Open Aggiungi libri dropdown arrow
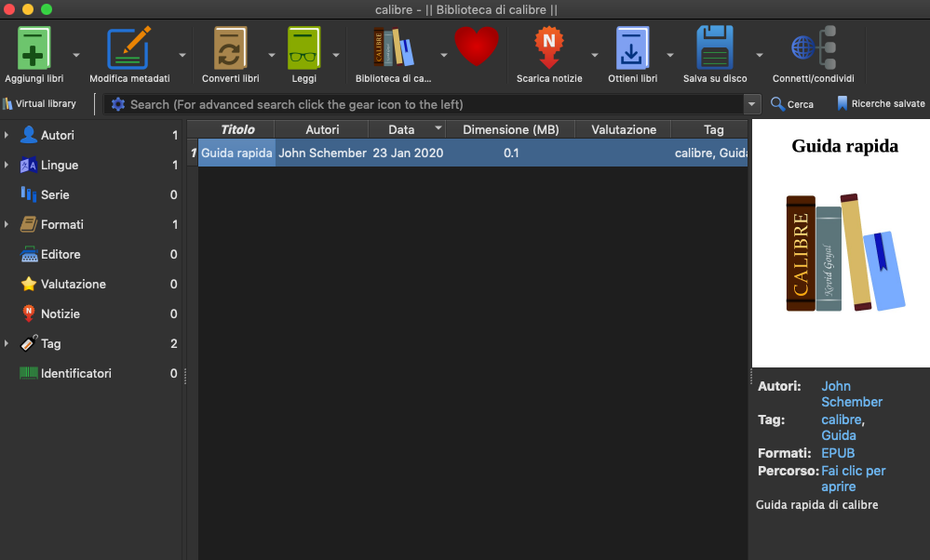Viewport: 930px width, 560px height. point(76,55)
